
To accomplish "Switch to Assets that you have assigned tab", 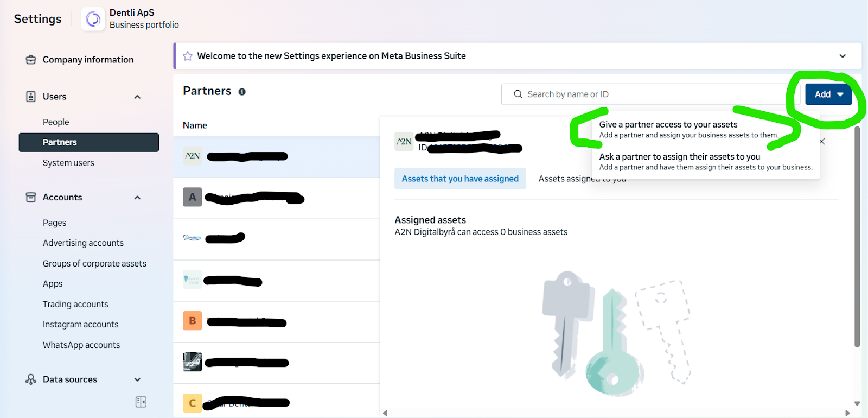I will (x=460, y=179).
